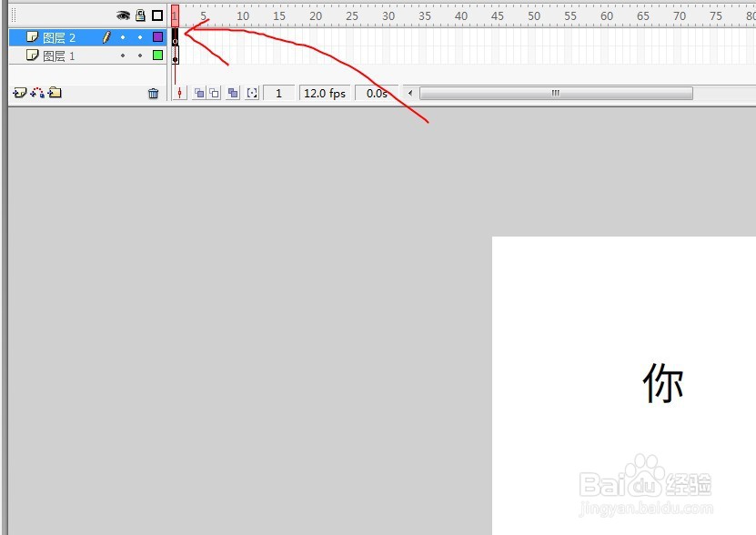
Task: Select the Insert Layer icon
Action: point(18,93)
